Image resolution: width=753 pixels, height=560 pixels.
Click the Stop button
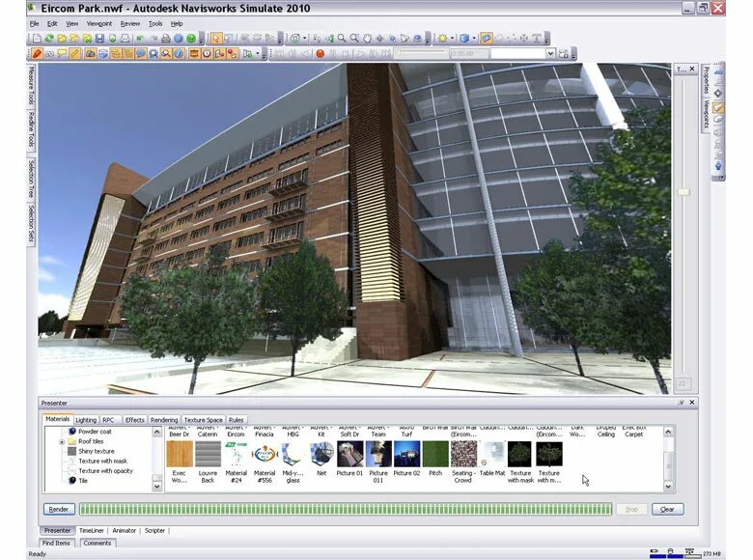(631, 509)
